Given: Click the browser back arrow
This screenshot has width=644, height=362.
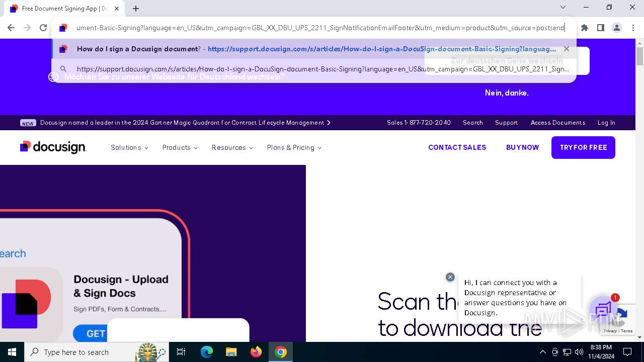Looking at the screenshot, I should pos(11,28).
